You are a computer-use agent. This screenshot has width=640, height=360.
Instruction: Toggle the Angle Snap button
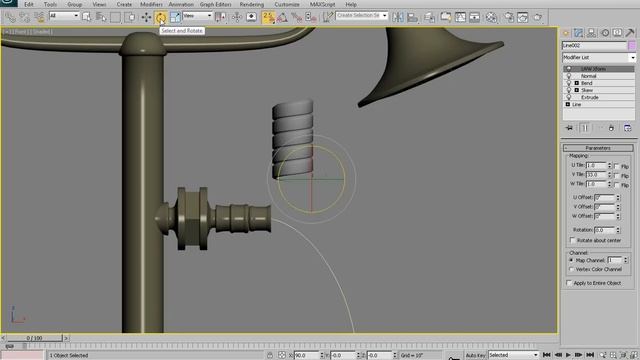click(x=282, y=17)
